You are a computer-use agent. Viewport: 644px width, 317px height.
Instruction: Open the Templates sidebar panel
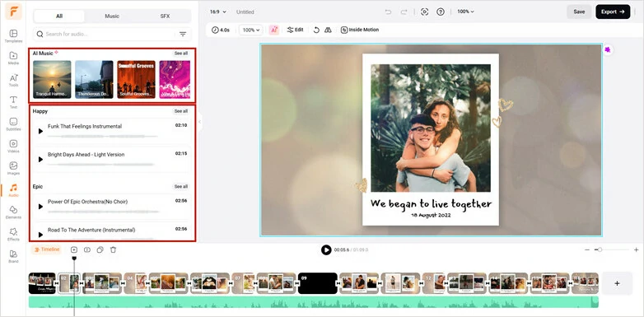tap(13, 36)
